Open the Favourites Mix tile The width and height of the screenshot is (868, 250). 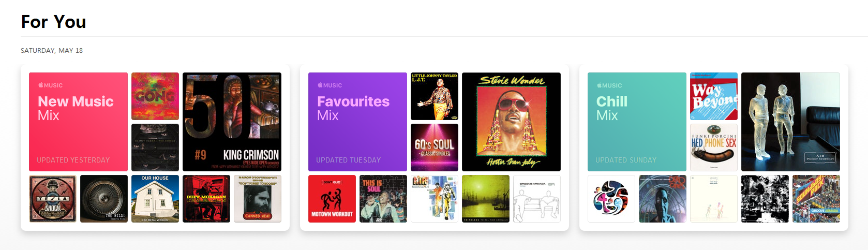click(357, 122)
